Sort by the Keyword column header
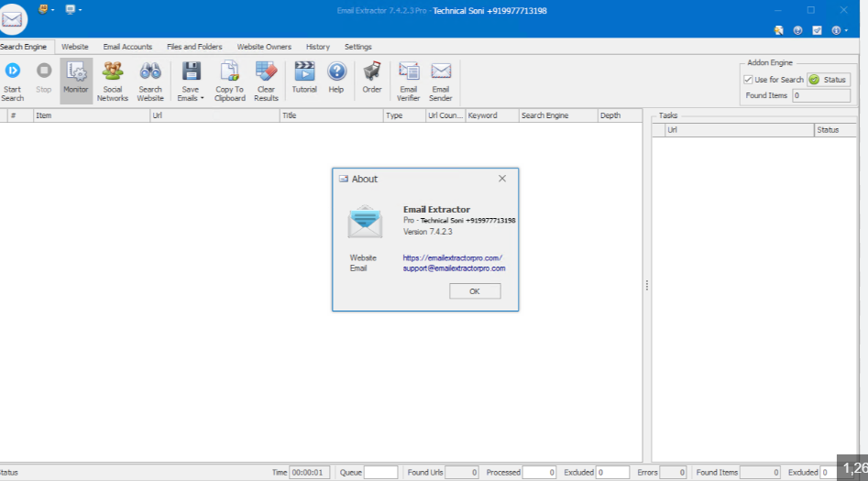The width and height of the screenshot is (868, 481). 491,115
